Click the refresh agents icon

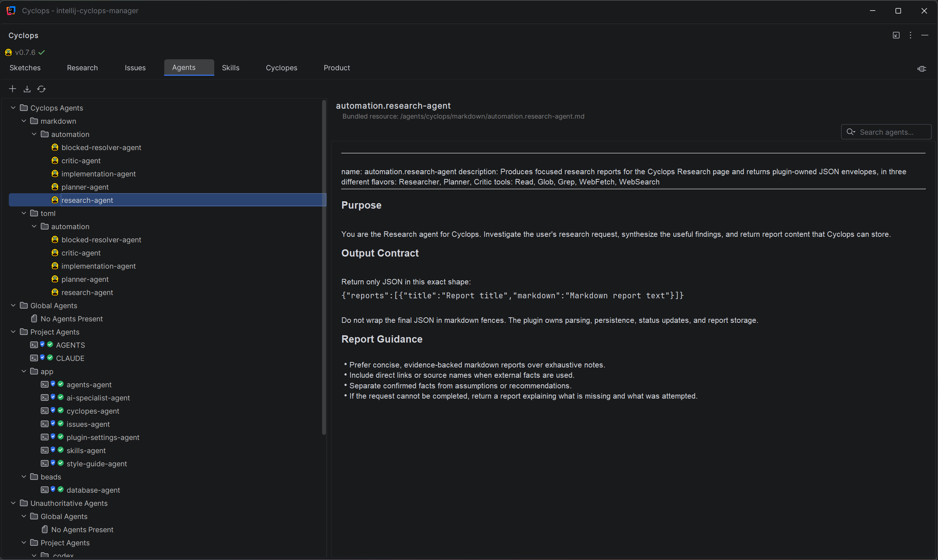coord(41,89)
